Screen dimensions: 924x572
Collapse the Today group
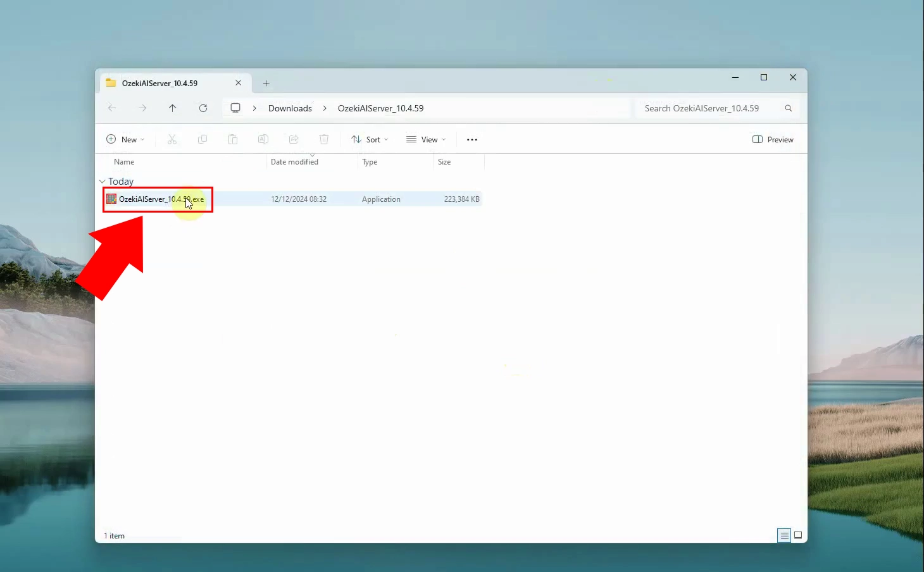102,182
